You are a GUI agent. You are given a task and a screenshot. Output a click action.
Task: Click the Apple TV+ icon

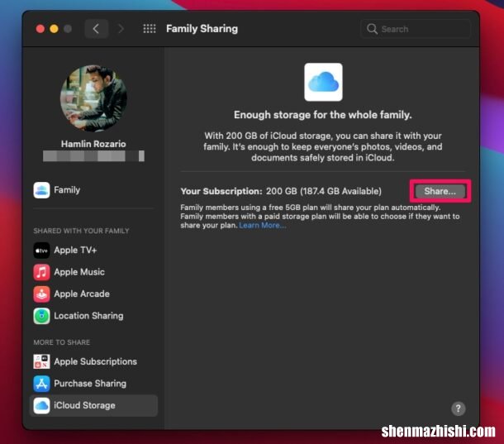click(x=41, y=251)
